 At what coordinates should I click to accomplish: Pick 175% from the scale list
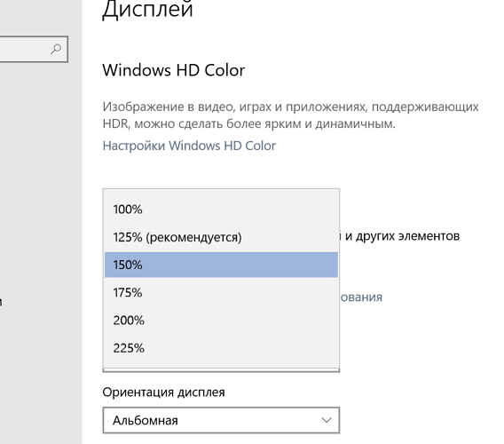(x=221, y=292)
